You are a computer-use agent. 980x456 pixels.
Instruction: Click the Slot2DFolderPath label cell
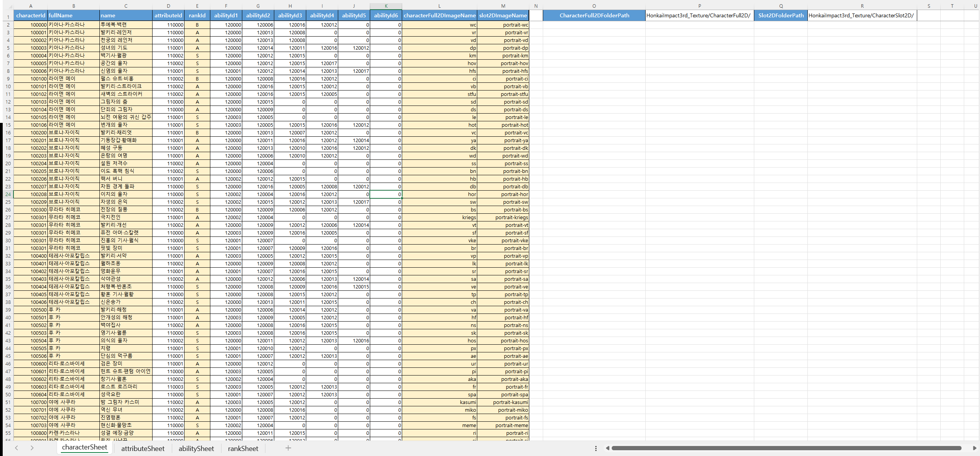(x=780, y=15)
